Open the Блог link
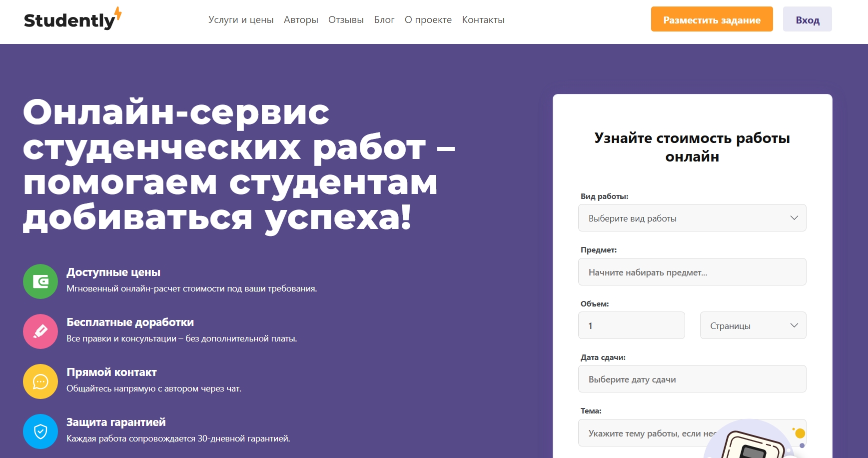The width and height of the screenshot is (868, 458). [x=384, y=19]
